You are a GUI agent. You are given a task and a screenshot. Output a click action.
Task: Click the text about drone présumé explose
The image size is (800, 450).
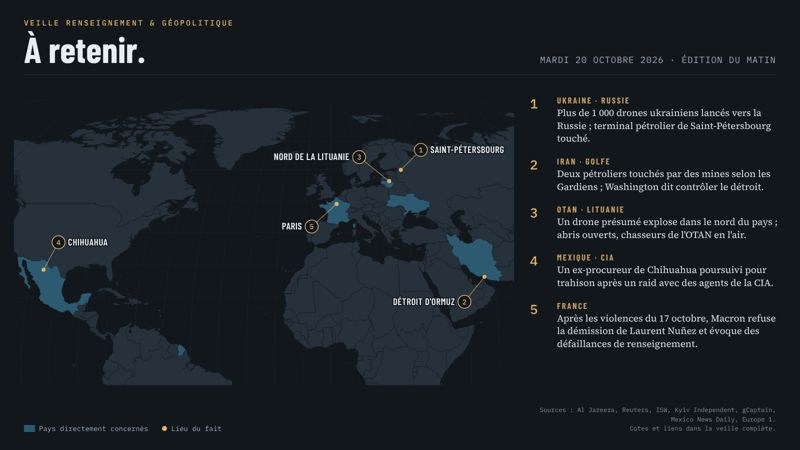[667, 228]
